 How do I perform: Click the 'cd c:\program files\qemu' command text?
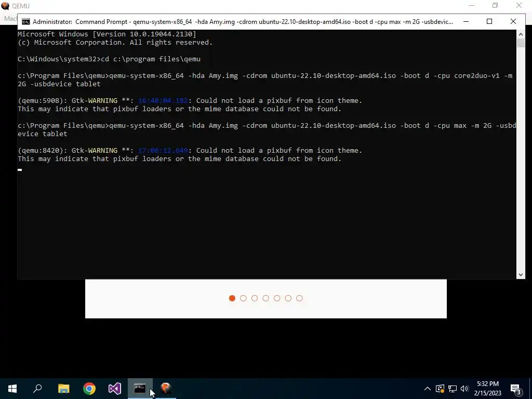click(151, 59)
